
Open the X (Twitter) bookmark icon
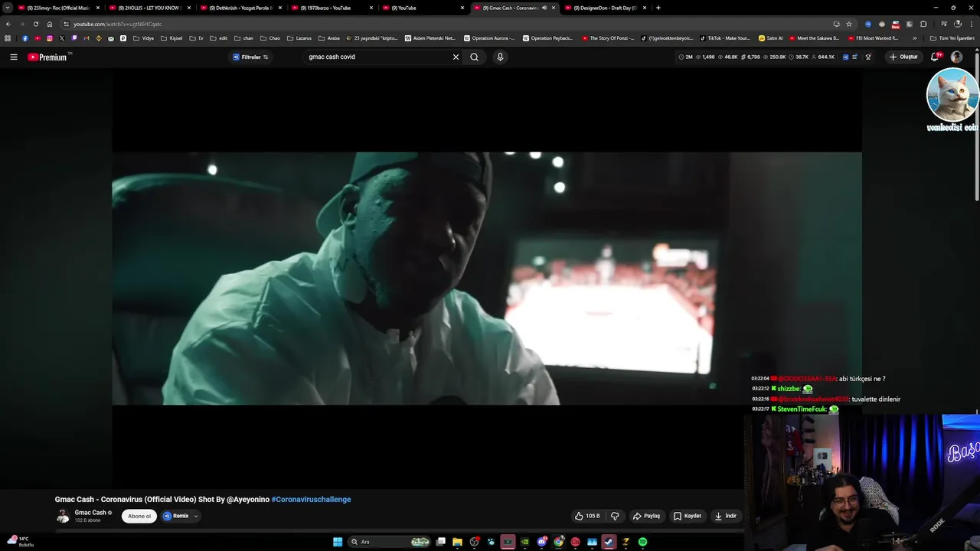(x=62, y=38)
